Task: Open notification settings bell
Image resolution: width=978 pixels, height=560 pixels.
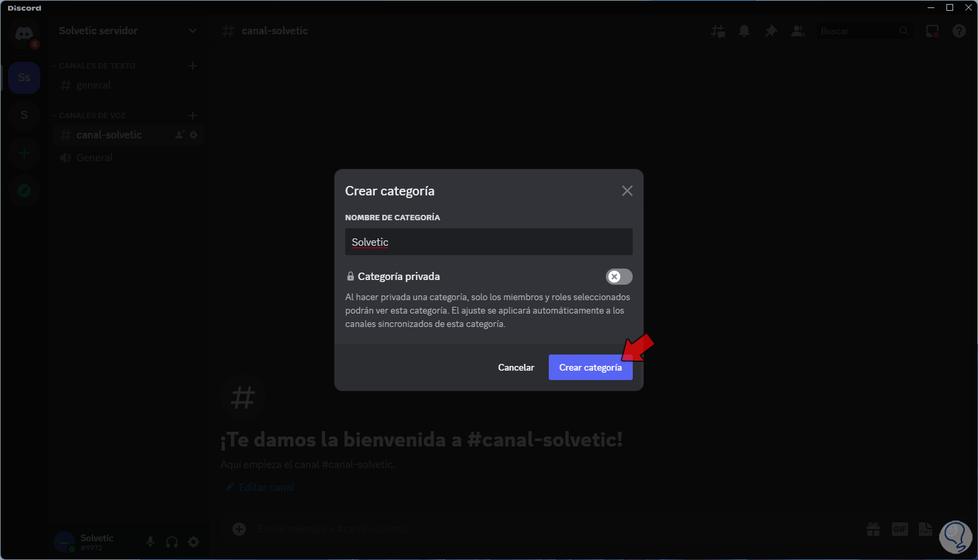Action: coord(744,31)
